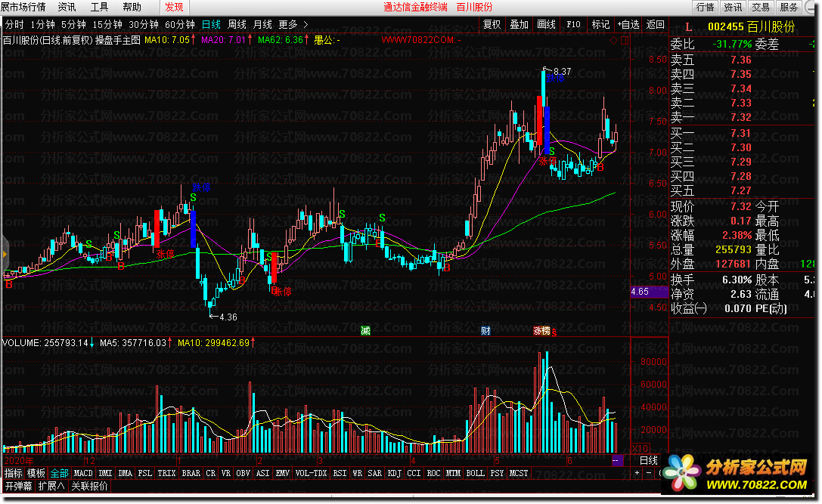Select the DMI indicator

(105, 473)
